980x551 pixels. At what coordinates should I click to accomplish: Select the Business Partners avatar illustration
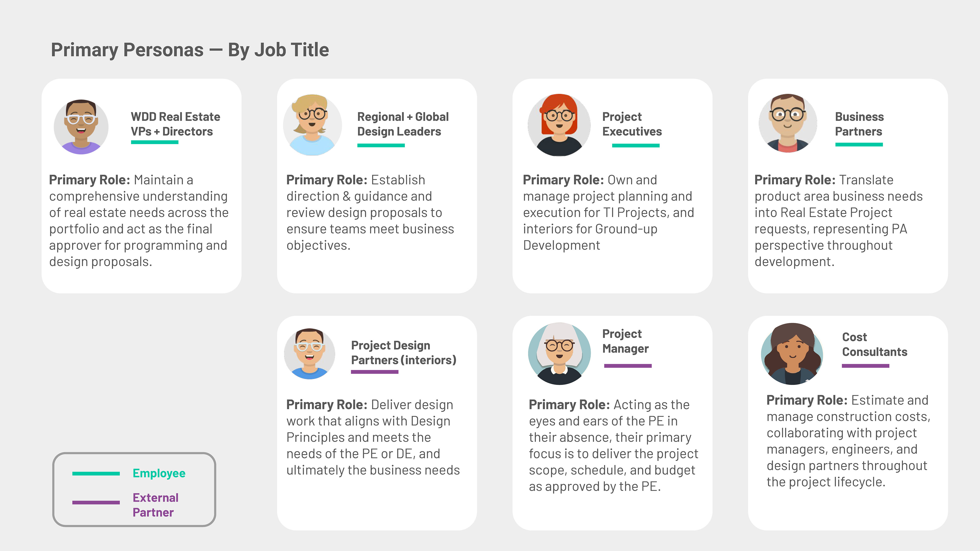click(x=788, y=123)
